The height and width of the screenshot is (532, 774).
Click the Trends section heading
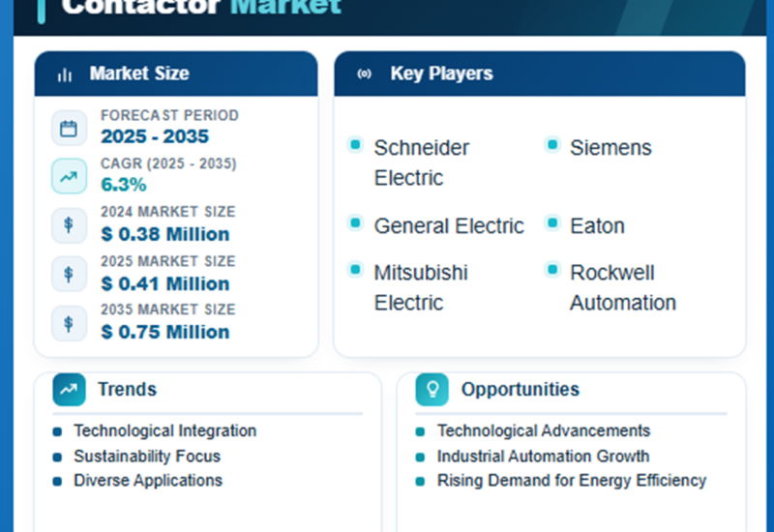pyautogui.click(x=127, y=390)
